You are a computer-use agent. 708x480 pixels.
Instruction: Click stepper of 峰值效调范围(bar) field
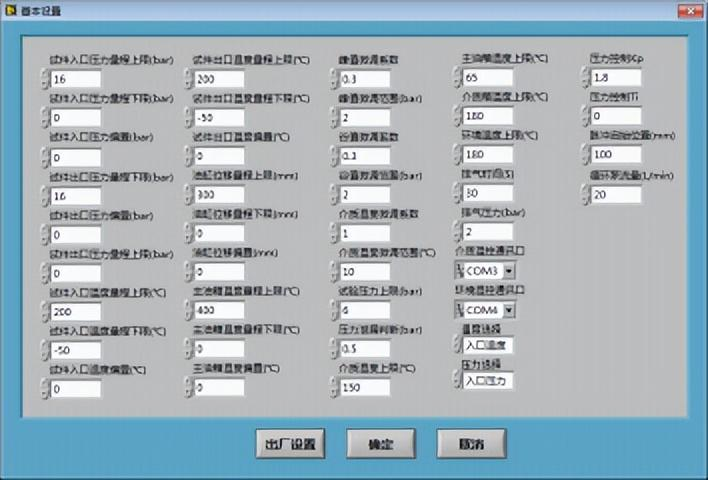[x=334, y=118]
